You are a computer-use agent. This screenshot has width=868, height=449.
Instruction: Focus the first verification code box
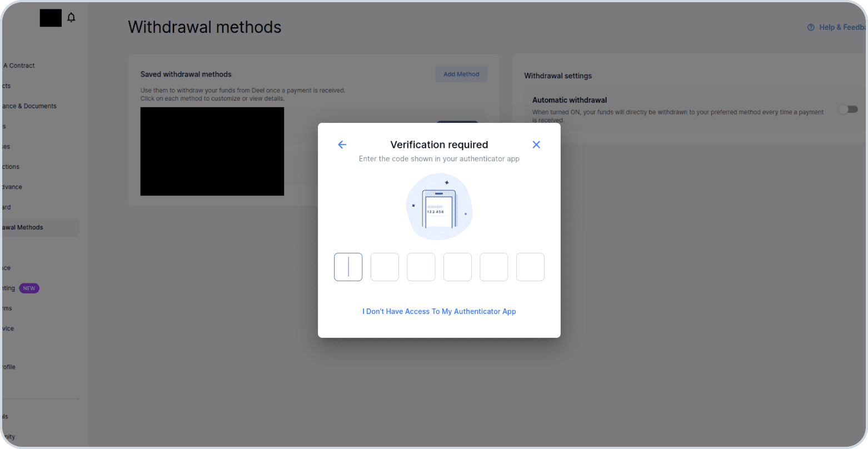point(348,267)
